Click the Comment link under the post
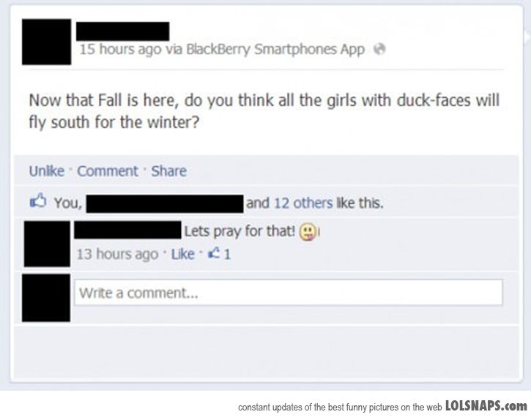This screenshot has width=531, height=420. click(108, 171)
